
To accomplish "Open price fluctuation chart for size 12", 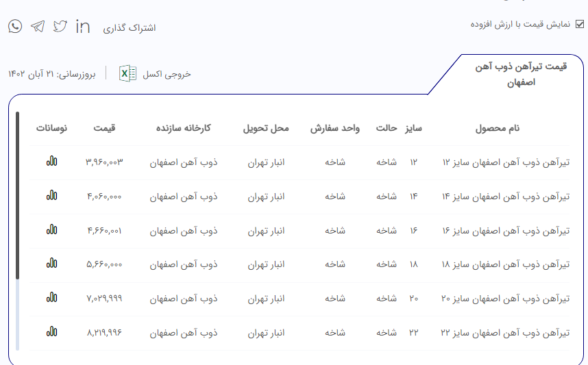I will pos(51,162).
